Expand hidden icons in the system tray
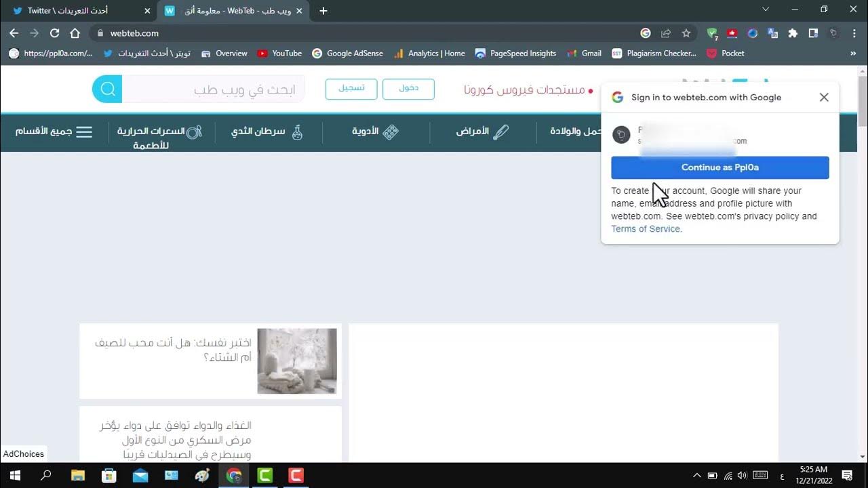This screenshot has height=488, width=868. tap(697, 475)
